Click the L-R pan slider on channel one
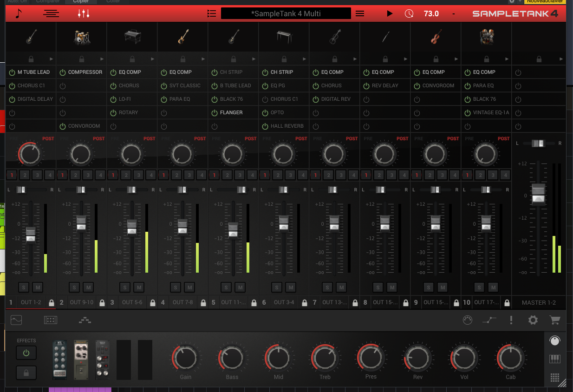Screen dimensions: 573x392 (20, 189)
